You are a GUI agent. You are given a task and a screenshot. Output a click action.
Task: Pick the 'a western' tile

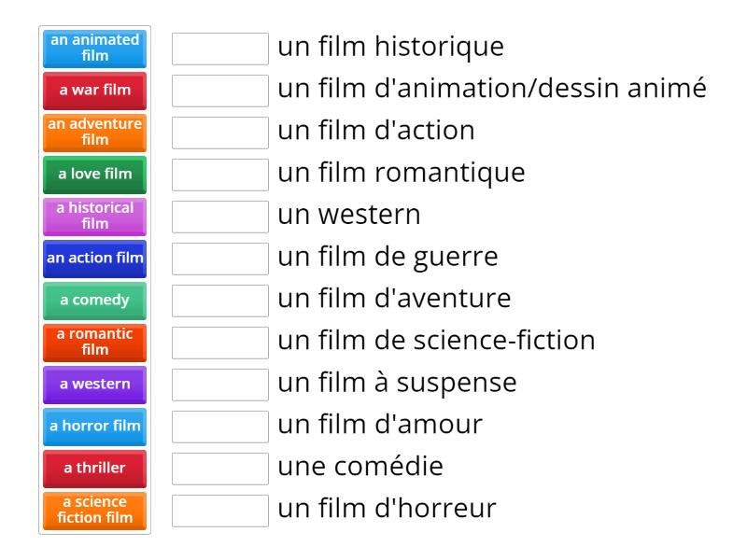93,385
